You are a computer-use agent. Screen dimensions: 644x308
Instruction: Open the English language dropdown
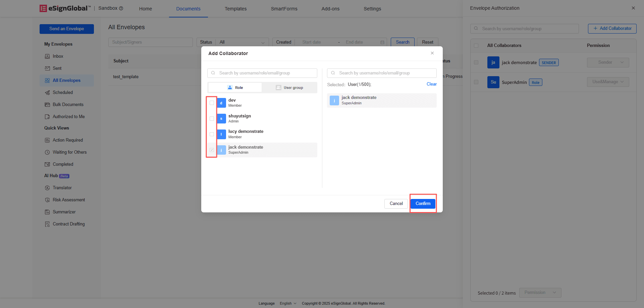(x=288, y=303)
